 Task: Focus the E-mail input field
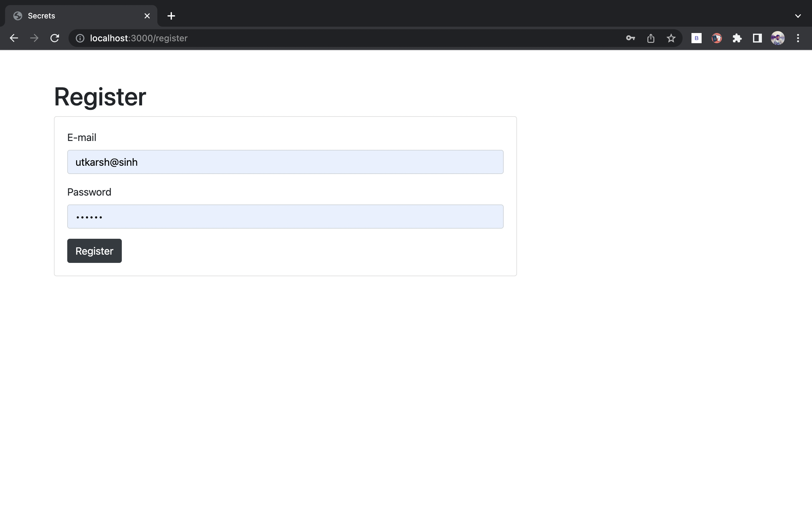[285, 162]
